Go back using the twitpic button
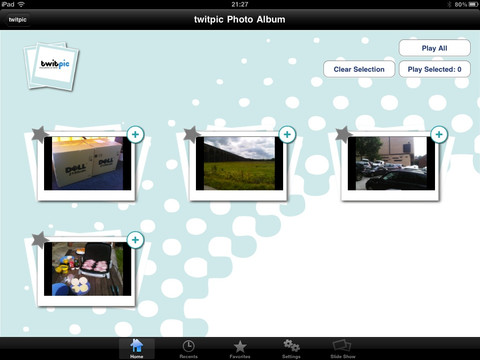The image size is (480, 360). coord(18,20)
